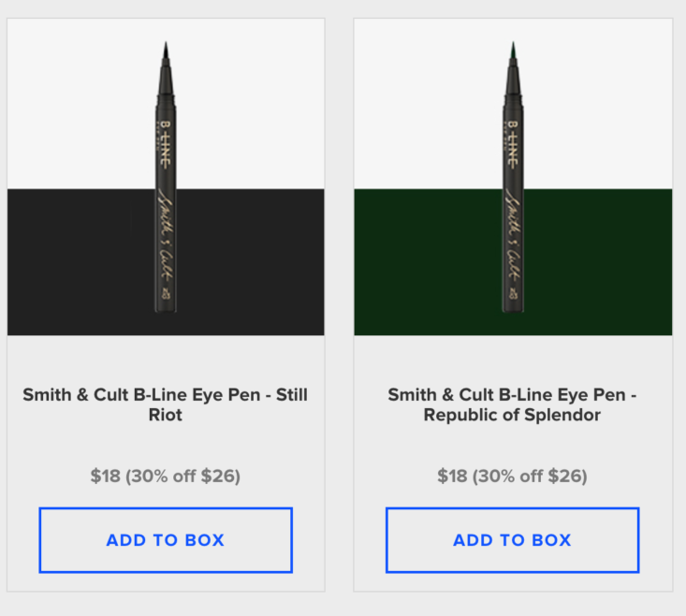This screenshot has height=616, width=686.
Task: Click the B-LINE logo on the Still Riot pen
Action: (x=165, y=144)
